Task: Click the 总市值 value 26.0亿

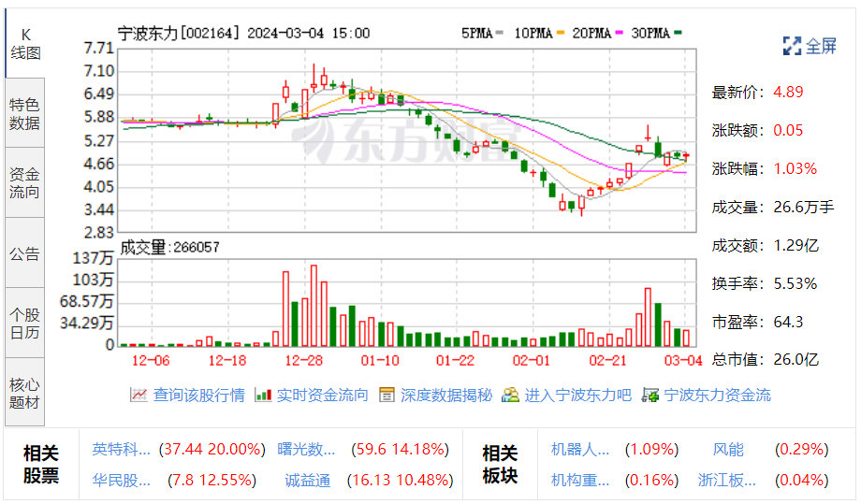Action: pyautogui.click(x=796, y=360)
